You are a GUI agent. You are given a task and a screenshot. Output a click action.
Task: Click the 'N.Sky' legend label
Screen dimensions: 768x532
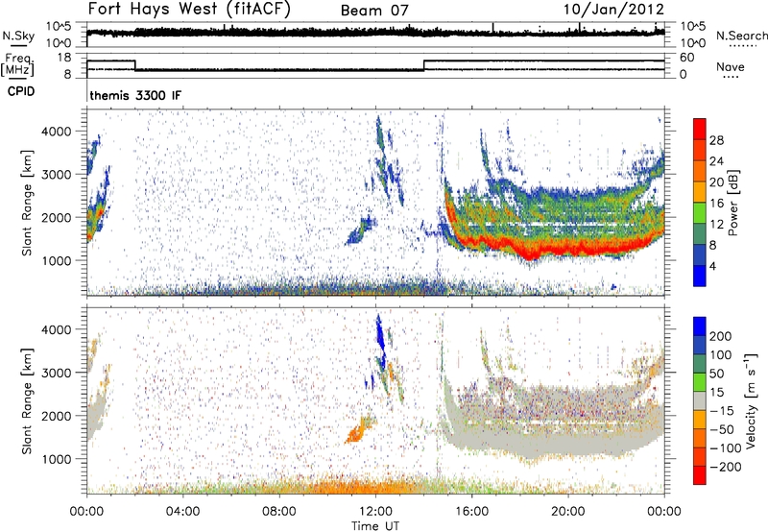pyautogui.click(x=18, y=36)
